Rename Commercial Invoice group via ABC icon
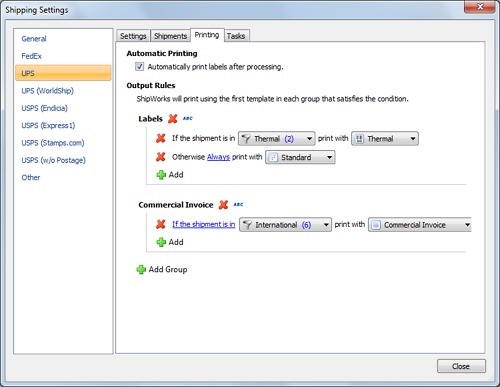Image resolution: width=500 pixels, height=387 pixels. [x=238, y=204]
